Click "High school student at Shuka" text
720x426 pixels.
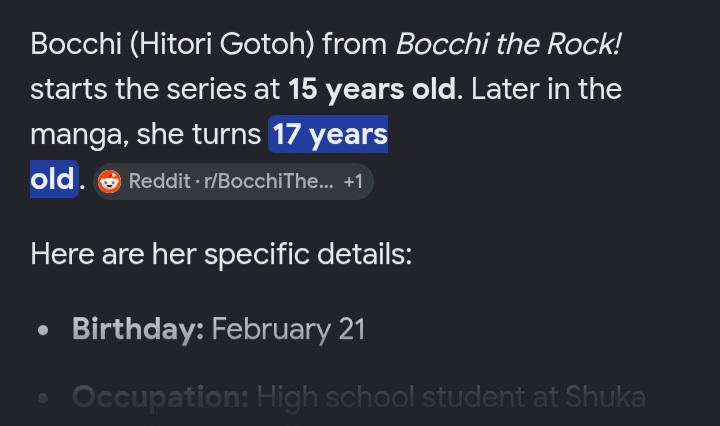[451, 397]
